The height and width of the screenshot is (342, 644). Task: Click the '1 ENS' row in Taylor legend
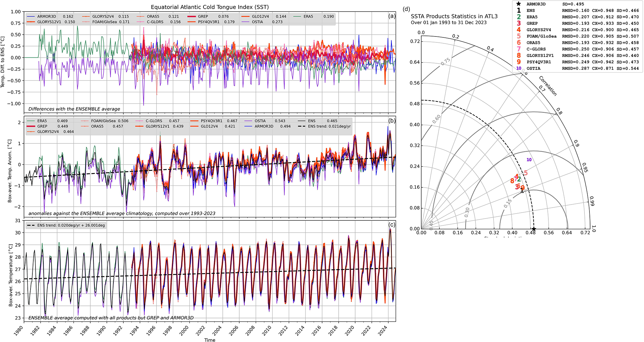pyautogui.click(x=578, y=11)
